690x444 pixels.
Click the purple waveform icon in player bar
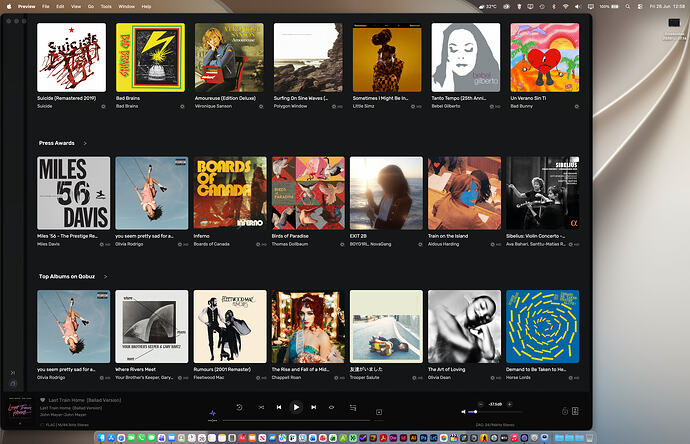pos(213,413)
